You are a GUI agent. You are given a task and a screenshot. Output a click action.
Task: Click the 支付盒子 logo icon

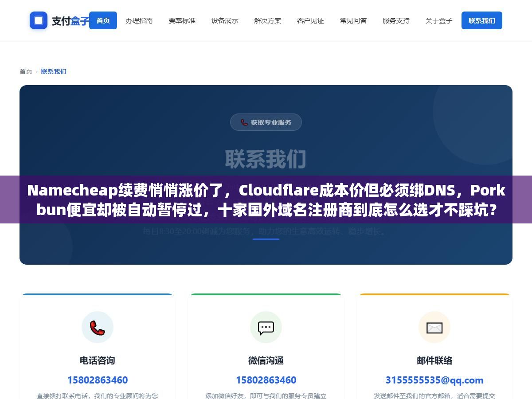(39, 20)
